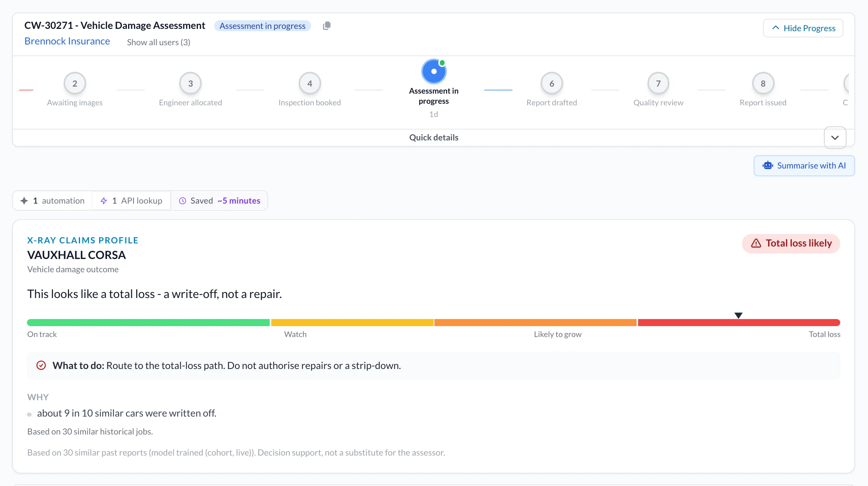Click the Assessment in progress status badge
The image size is (868, 486).
[262, 26]
